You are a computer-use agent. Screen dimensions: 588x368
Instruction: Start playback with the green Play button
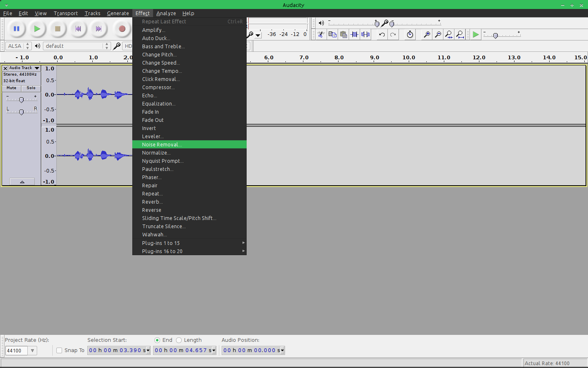pyautogui.click(x=37, y=29)
